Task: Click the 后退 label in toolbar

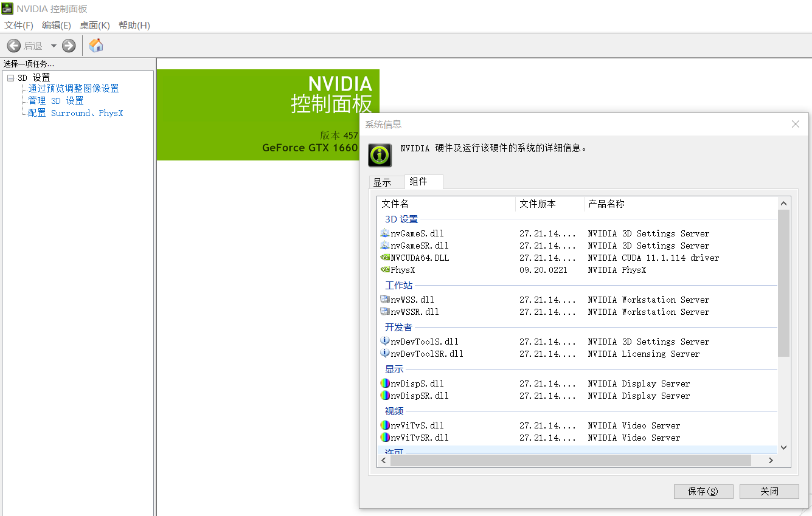Action: point(33,46)
